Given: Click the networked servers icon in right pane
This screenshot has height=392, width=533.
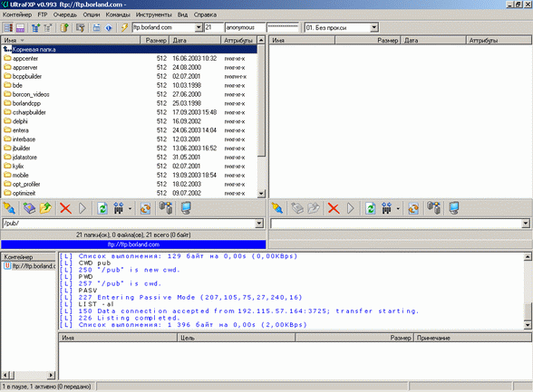Looking at the screenshot, I should [x=434, y=208].
